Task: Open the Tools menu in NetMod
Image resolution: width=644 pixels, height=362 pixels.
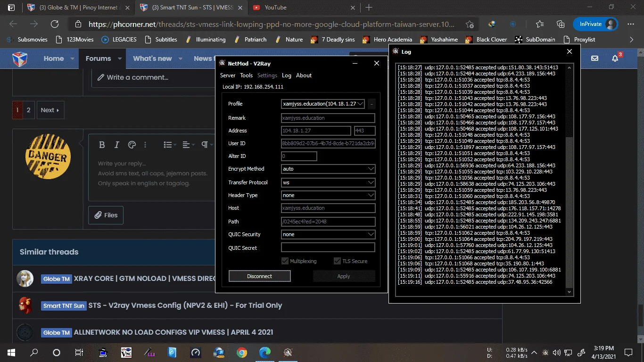Action: tap(246, 75)
